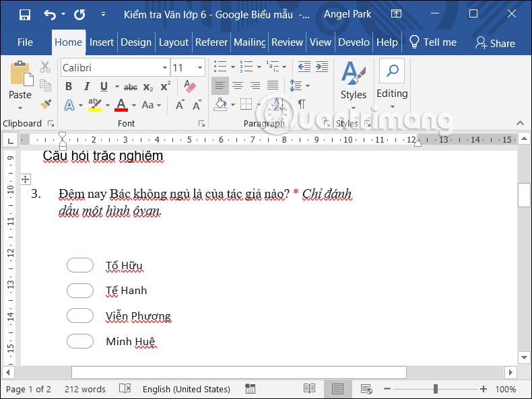Collapse the ribbon with the up chevron
The height and width of the screenshot is (399, 532).
point(520,123)
